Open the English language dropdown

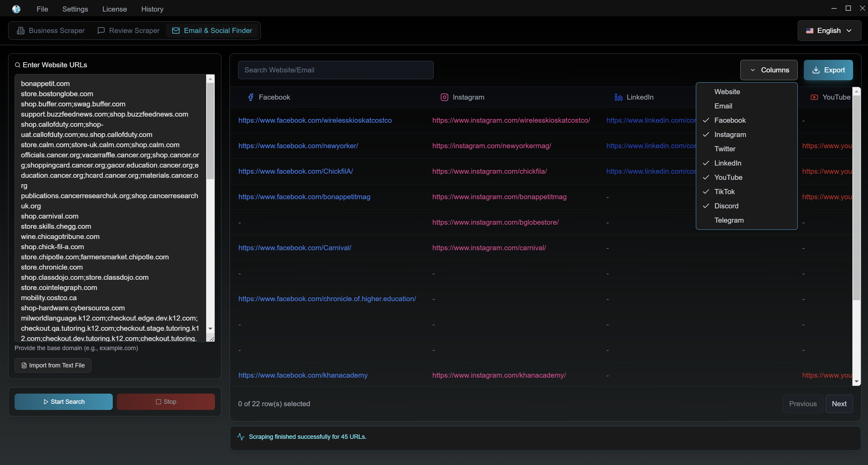(829, 31)
